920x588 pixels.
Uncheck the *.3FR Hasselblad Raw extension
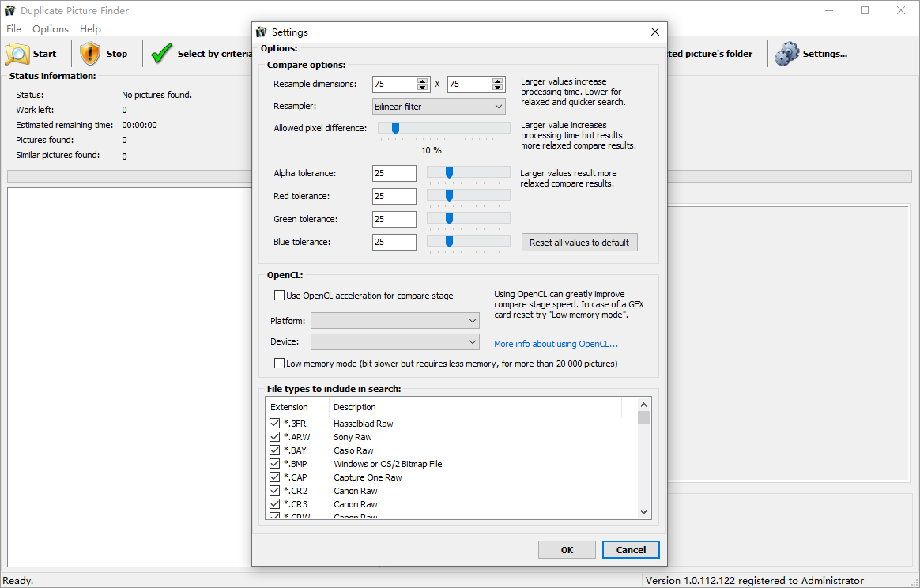coord(274,423)
